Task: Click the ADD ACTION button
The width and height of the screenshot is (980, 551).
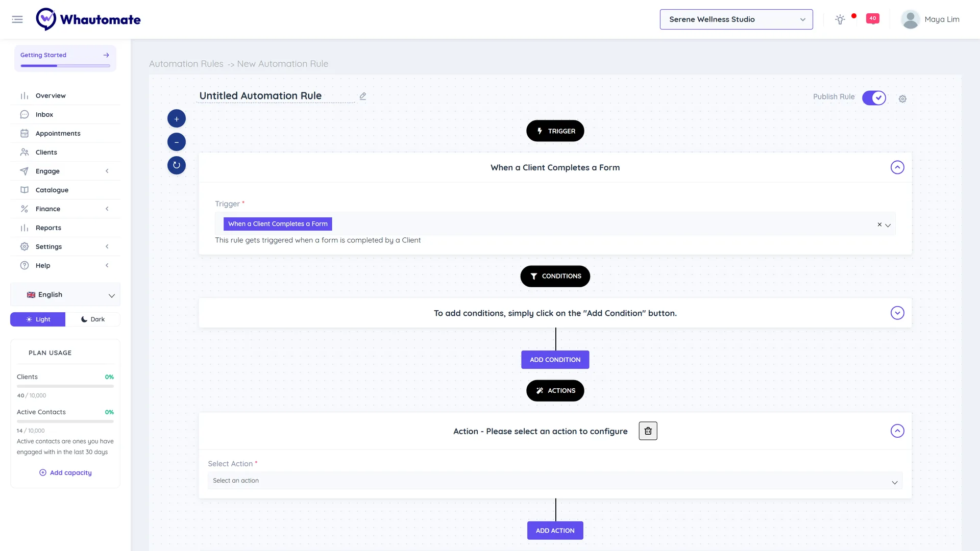Action: [x=555, y=531]
